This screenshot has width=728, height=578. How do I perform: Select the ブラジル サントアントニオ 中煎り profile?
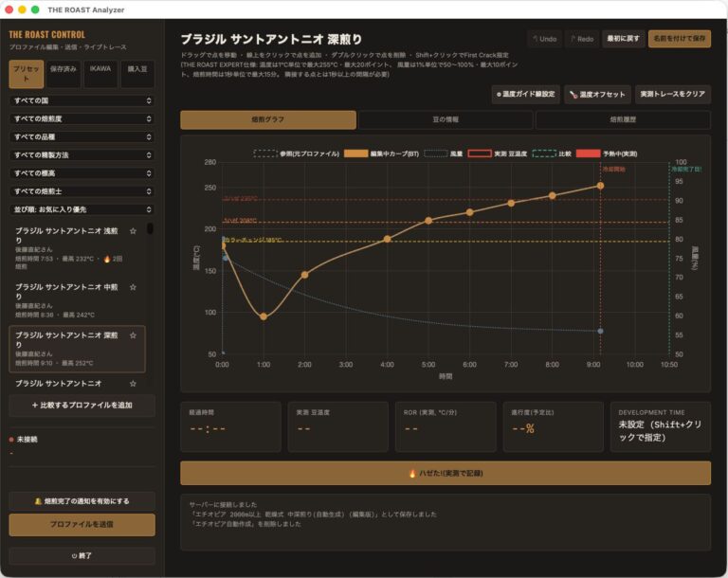[x=77, y=300]
